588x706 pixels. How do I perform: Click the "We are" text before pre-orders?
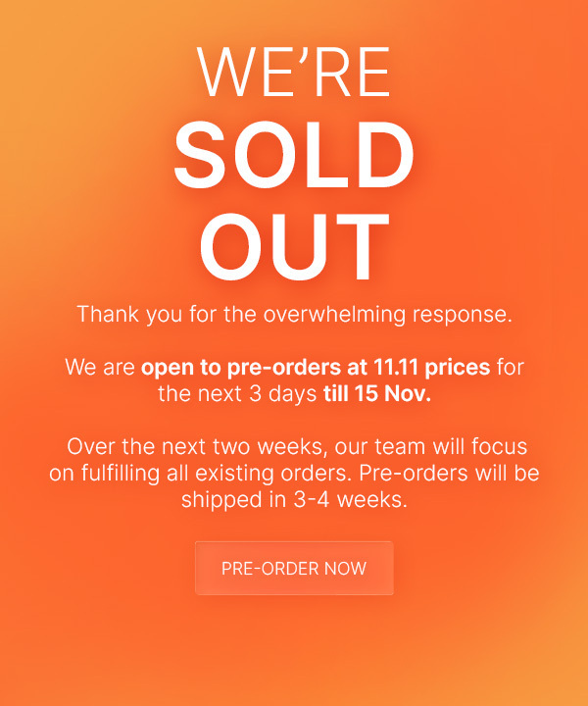[100, 369]
